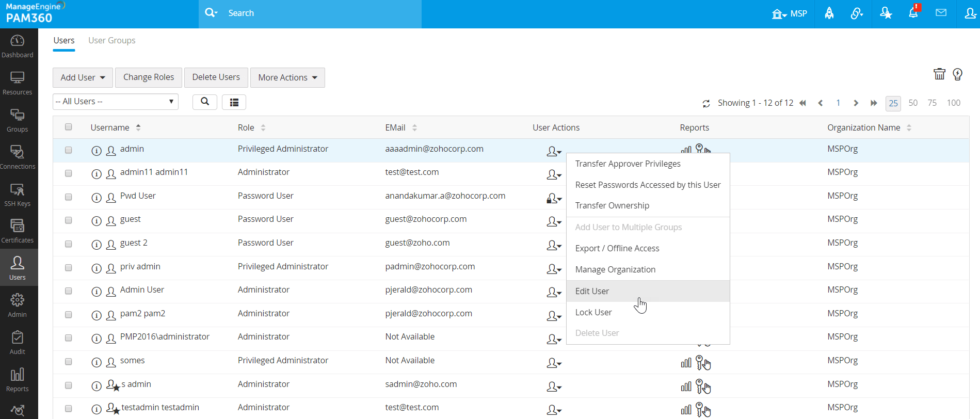This screenshot has width=980, height=419.
Task: Click the trash can icon above table
Action: pos(939,74)
